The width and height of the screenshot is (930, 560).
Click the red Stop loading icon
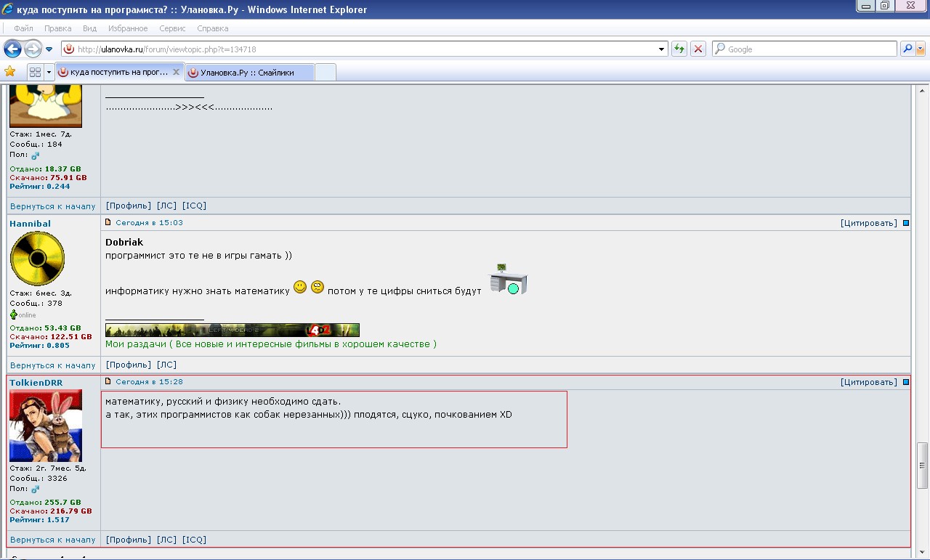(x=697, y=49)
